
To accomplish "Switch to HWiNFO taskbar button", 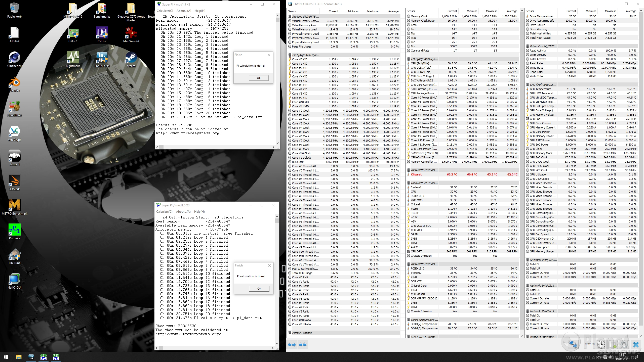I will tap(31, 357).
